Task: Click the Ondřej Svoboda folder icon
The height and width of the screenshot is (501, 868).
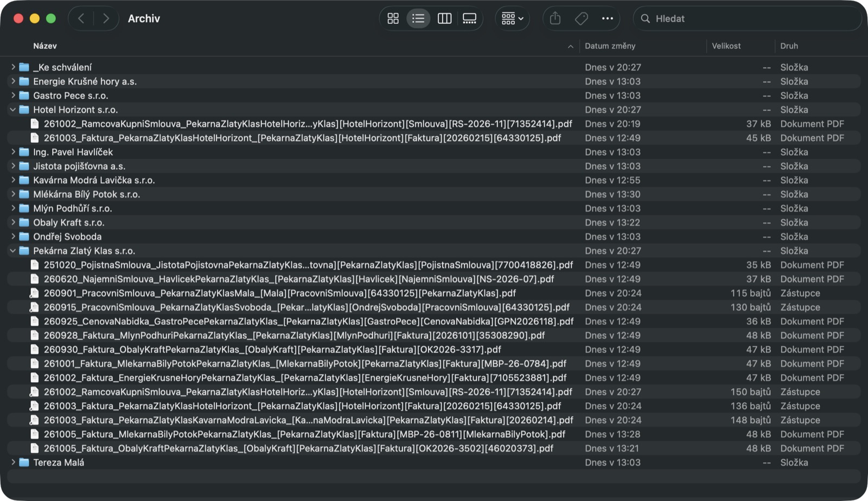Action: tap(24, 237)
